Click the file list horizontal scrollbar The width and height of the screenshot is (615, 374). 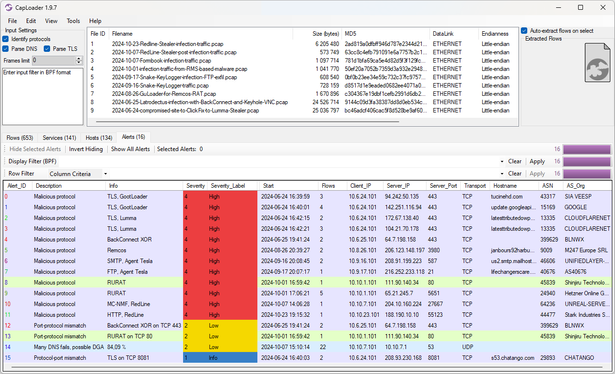(248, 122)
